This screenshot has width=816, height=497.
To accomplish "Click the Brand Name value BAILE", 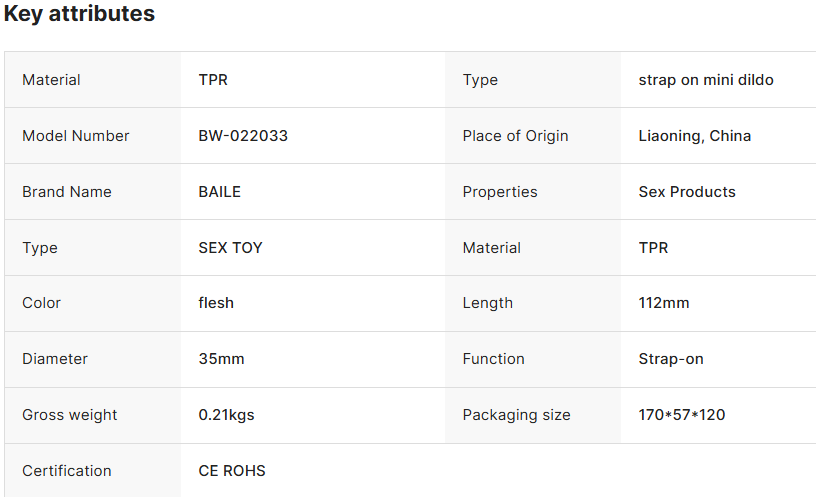I will tap(220, 192).
